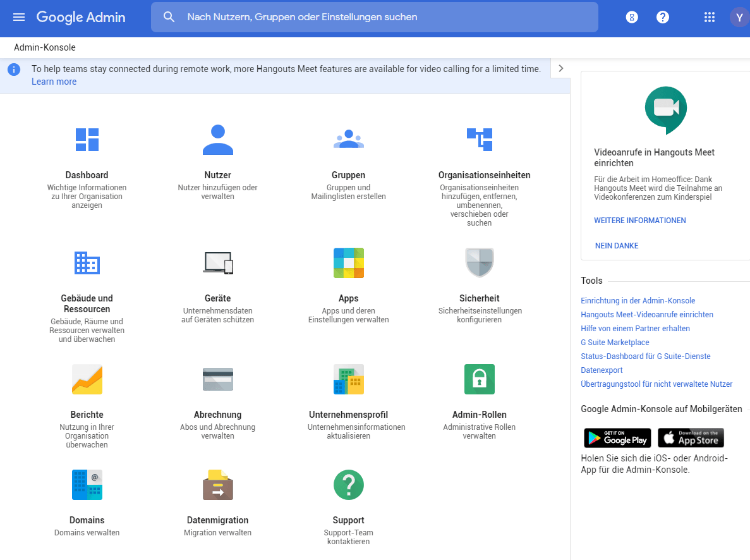Open the hamburger main menu
The width and height of the screenshot is (750, 560).
click(x=19, y=17)
